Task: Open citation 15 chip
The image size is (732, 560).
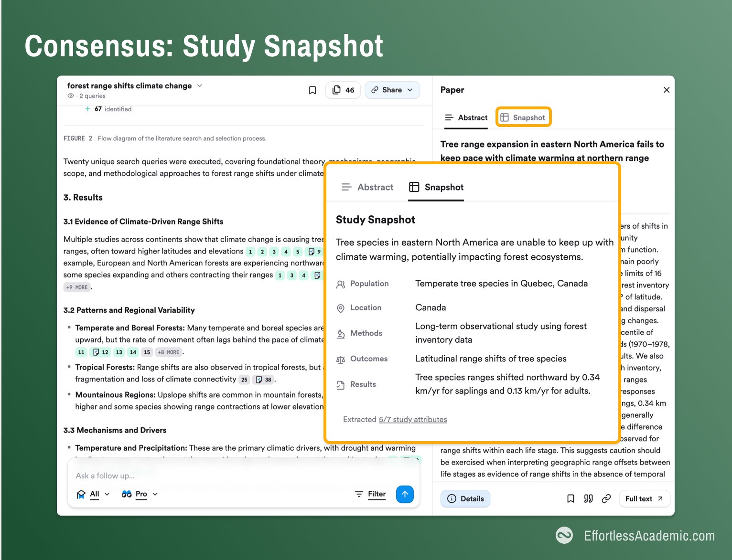Action: [x=147, y=352]
